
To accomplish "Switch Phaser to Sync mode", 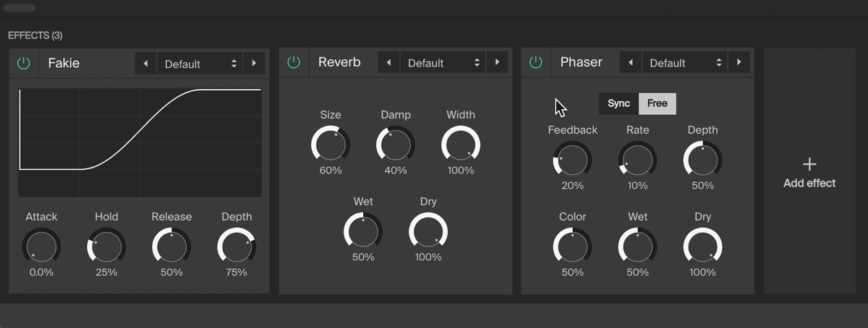I will [x=618, y=103].
